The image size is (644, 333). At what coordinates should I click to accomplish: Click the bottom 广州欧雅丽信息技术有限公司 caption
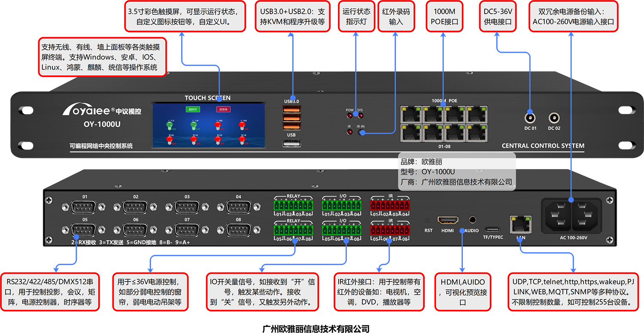click(x=316, y=329)
